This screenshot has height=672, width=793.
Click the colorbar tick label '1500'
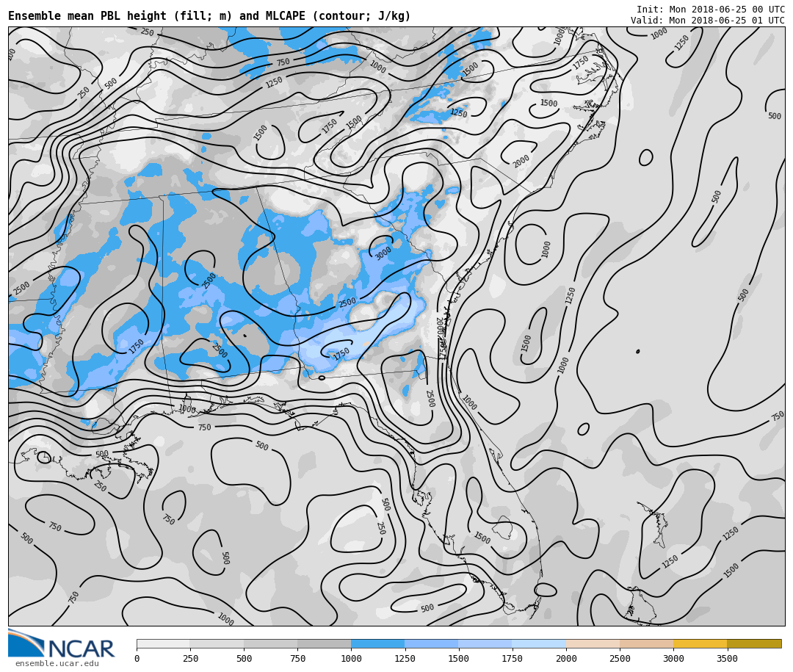[x=459, y=658]
